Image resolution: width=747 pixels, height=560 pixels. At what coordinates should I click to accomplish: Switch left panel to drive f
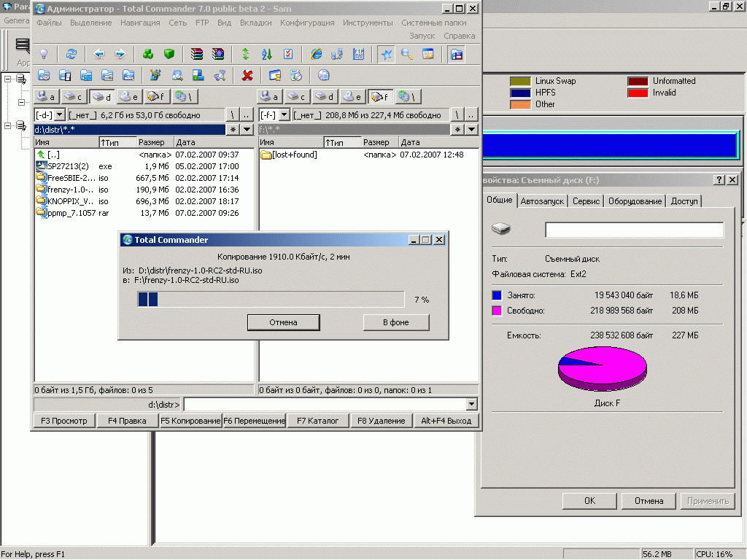(157, 97)
